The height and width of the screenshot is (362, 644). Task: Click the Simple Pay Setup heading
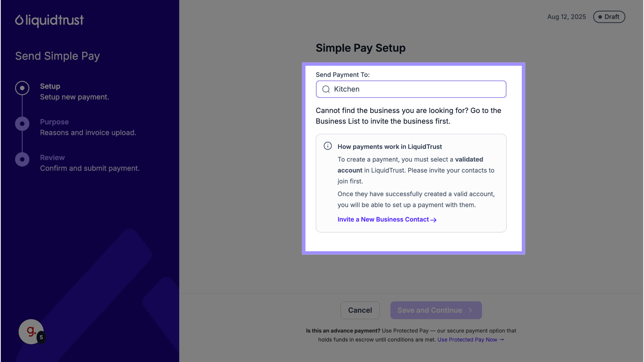(x=361, y=48)
